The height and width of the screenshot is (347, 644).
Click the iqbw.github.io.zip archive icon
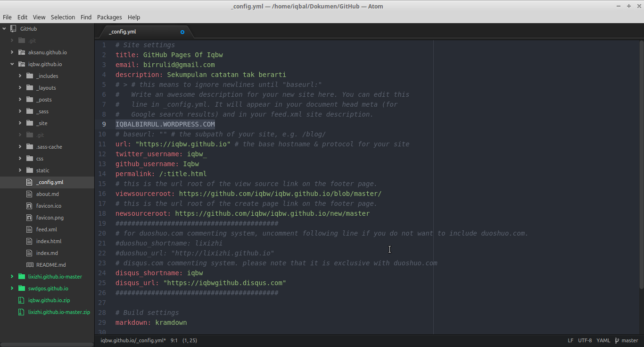point(21,300)
